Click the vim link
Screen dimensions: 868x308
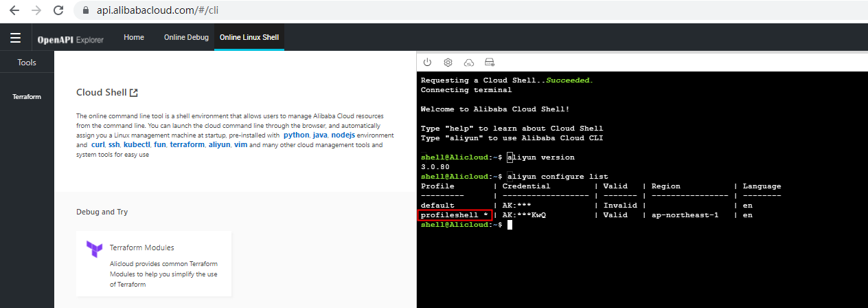[240, 145]
